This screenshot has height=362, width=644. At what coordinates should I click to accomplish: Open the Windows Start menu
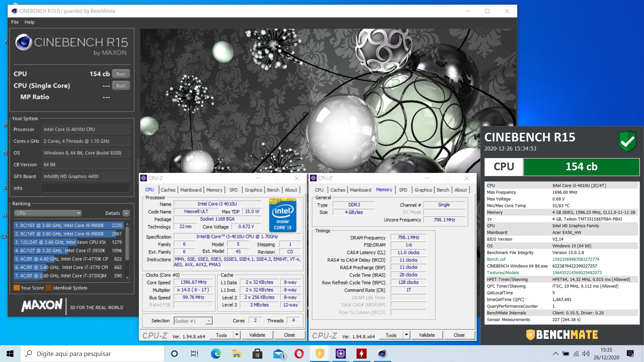[x=10, y=354]
